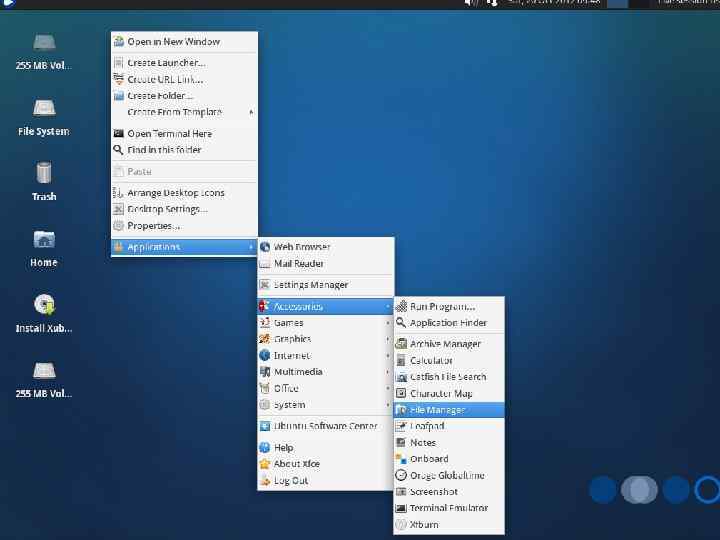Click the Notes icon

401,443
